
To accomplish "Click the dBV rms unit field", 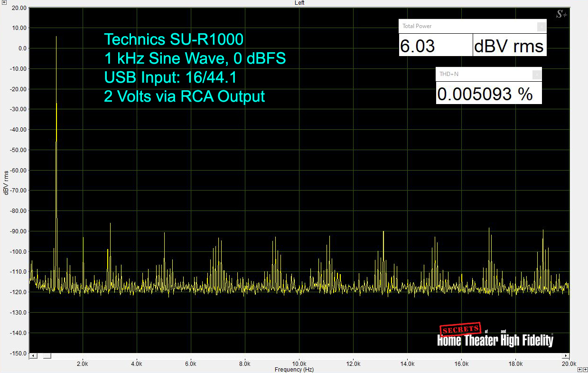I will 510,45.
